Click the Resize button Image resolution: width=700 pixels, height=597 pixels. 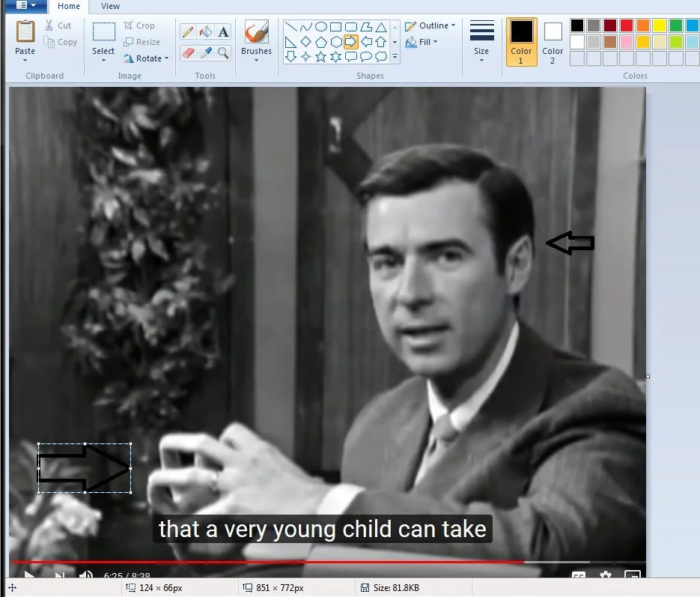coord(143,41)
